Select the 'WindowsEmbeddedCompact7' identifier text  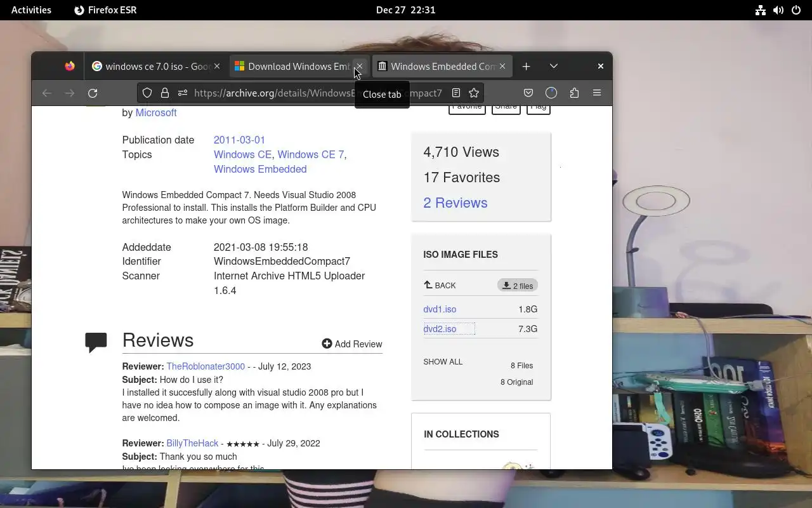click(x=282, y=261)
